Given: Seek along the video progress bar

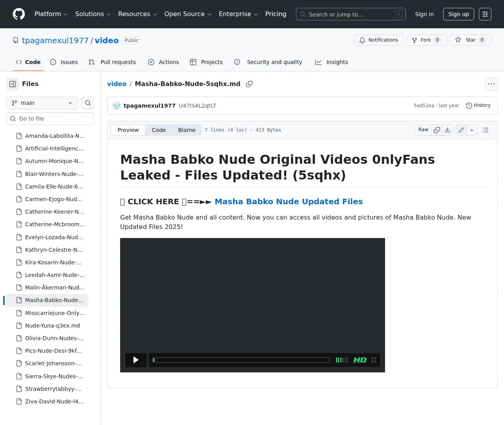Looking at the screenshot, I should pyautogui.click(x=241, y=360).
